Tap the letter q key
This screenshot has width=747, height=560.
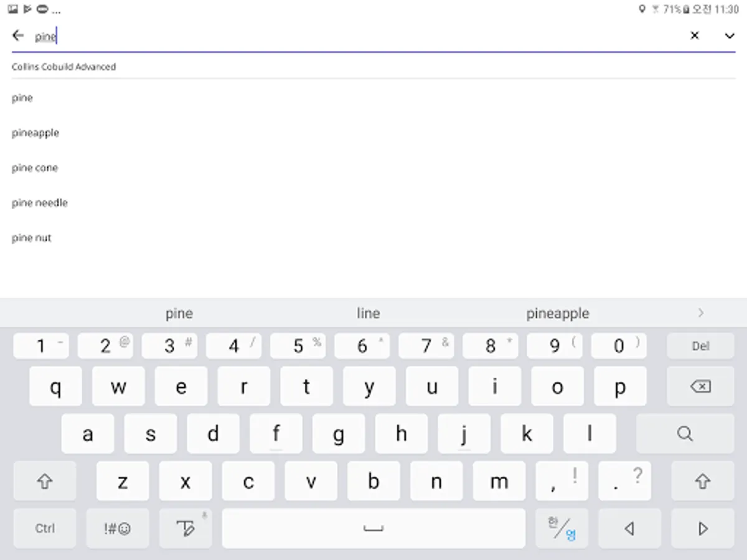pyautogui.click(x=55, y=386)
